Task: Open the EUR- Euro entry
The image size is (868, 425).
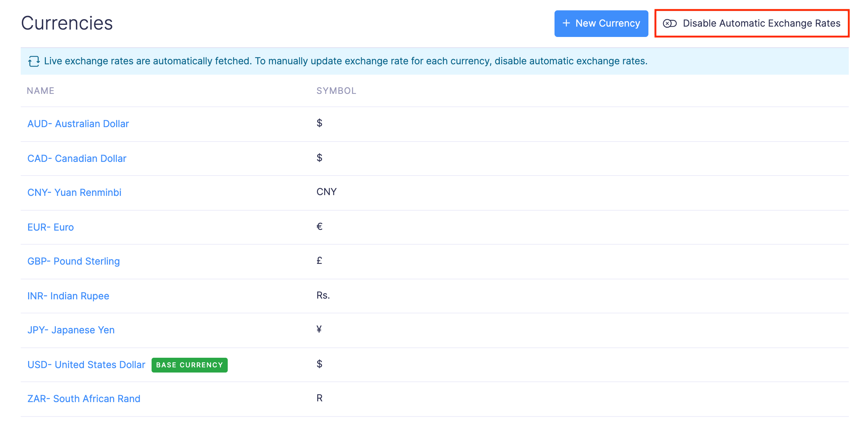Action: click(51, 227)
